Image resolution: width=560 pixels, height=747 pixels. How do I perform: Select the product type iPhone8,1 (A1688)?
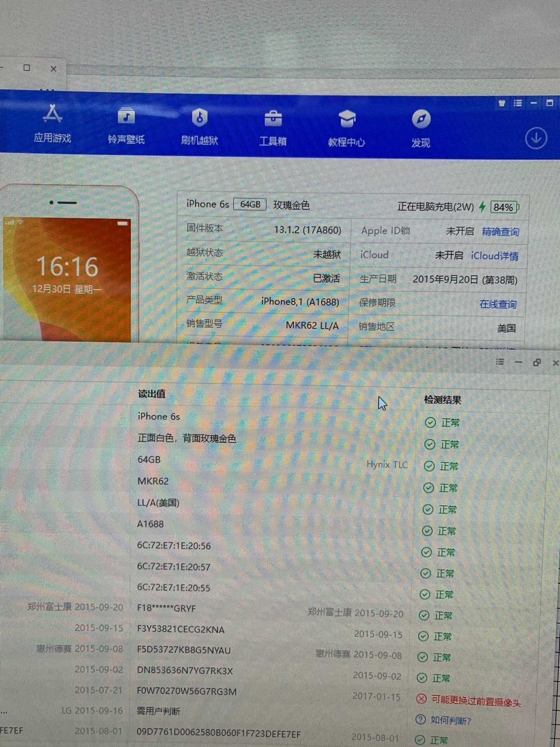[300, 302]
